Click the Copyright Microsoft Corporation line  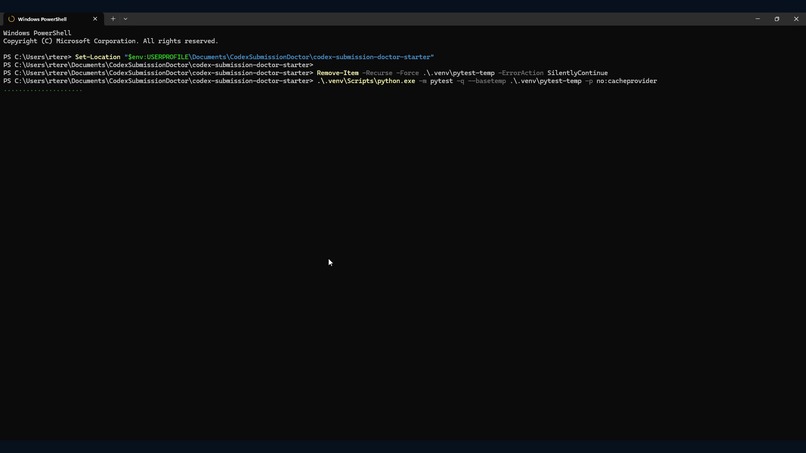click(111, 41)
